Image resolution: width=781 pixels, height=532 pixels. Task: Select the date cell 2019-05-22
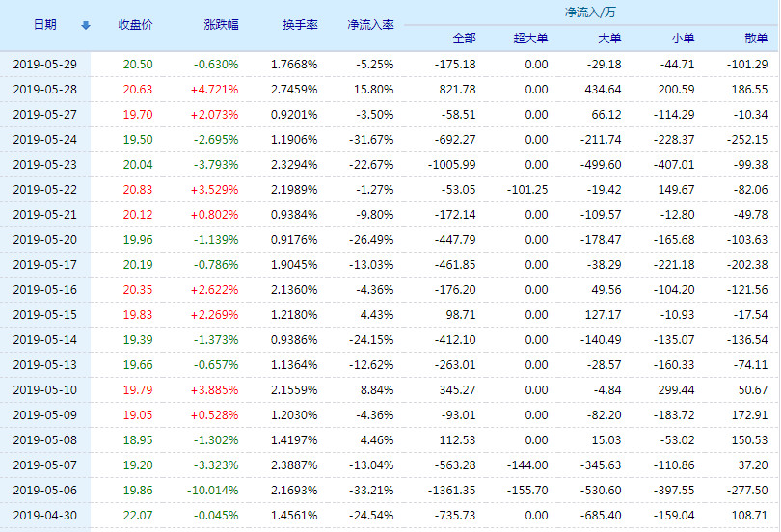[x=44, y=190]
